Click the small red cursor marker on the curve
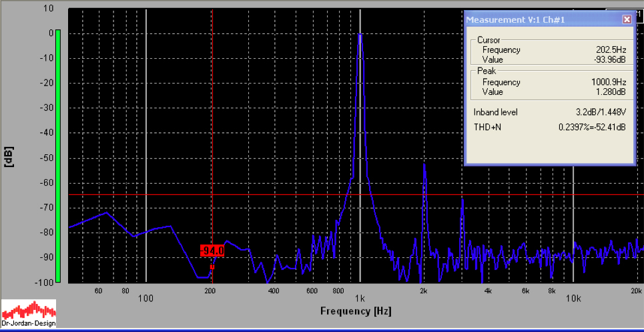 tap(212, 267)
